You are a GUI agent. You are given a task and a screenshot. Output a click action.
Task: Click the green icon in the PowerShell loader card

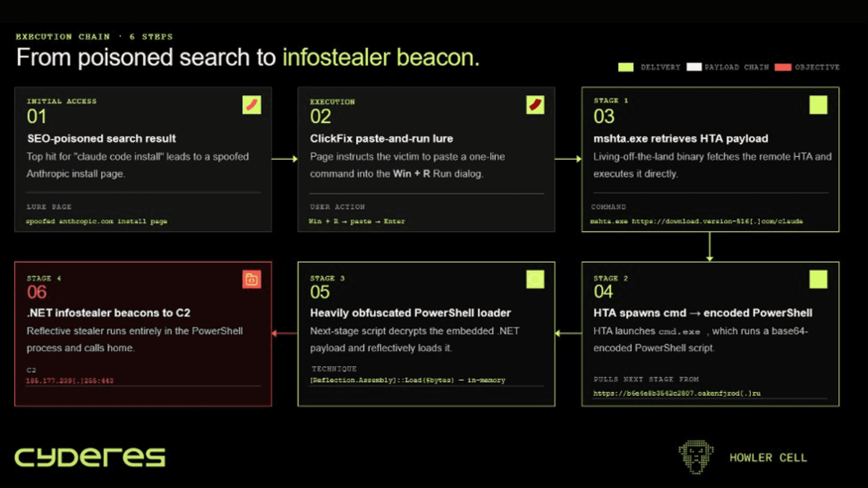pyautogui.click(x=535, y=279)
